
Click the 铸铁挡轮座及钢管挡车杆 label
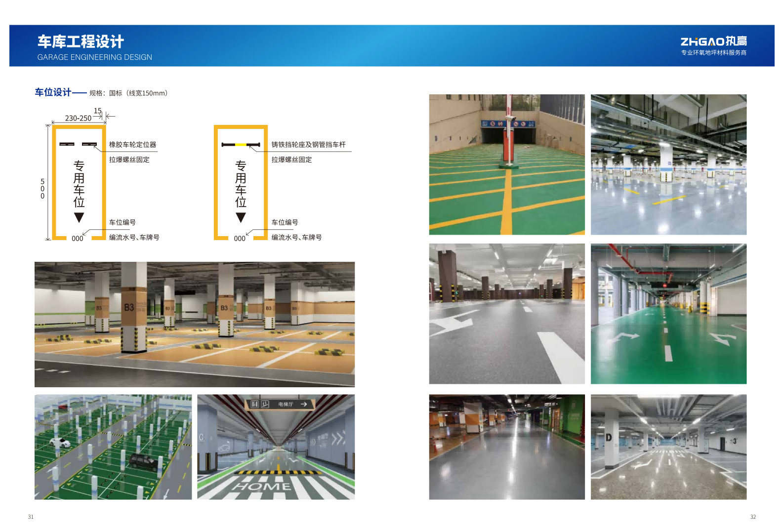(x=308, y=145)
